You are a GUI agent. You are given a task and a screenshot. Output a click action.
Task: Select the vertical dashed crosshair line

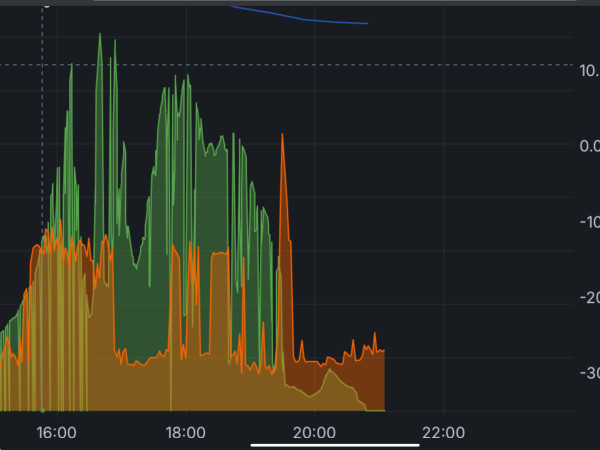(x=42, y=150)
